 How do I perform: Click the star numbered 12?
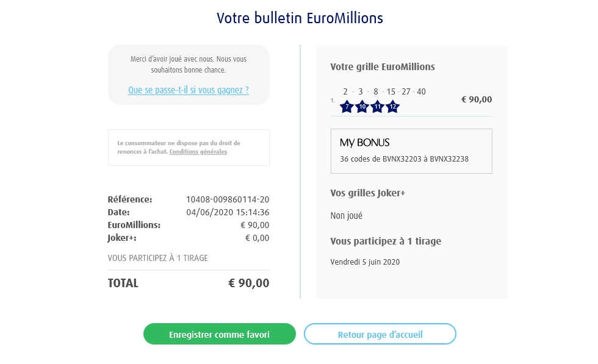click(x=393, y=107)
